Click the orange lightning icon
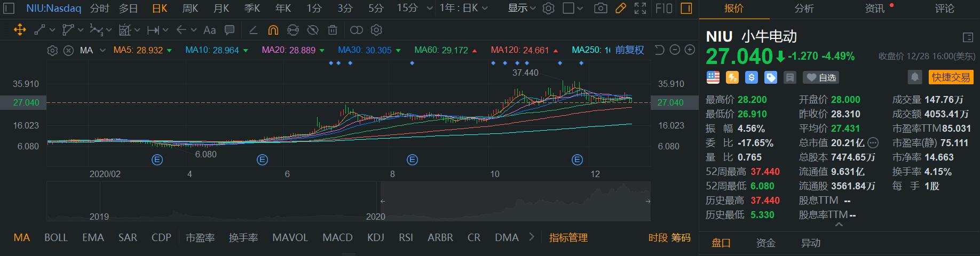 click(x=732, y=77)
